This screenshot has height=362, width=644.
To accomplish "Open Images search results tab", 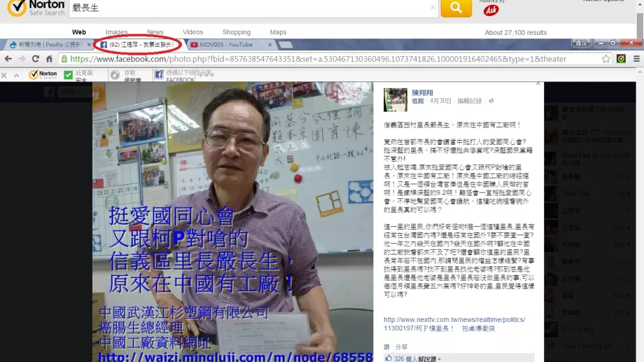I will click(x=116, y=32).
